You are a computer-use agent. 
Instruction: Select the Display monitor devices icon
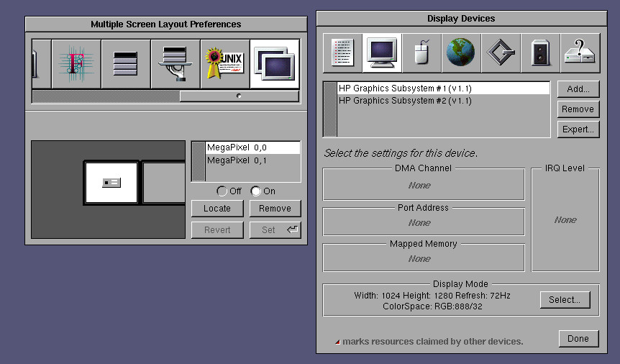click(382, 53)
